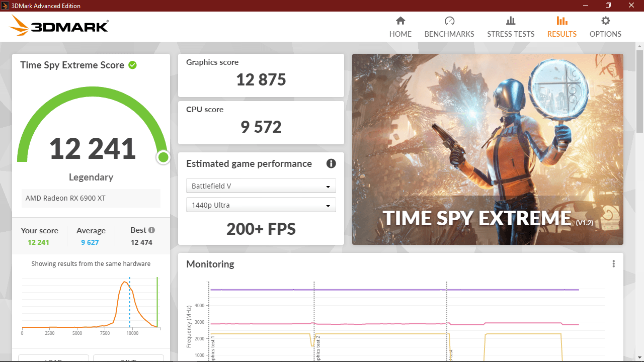The image size is (644, 362).
Task: Click the Legendary rating label
Action: point(91,177)
